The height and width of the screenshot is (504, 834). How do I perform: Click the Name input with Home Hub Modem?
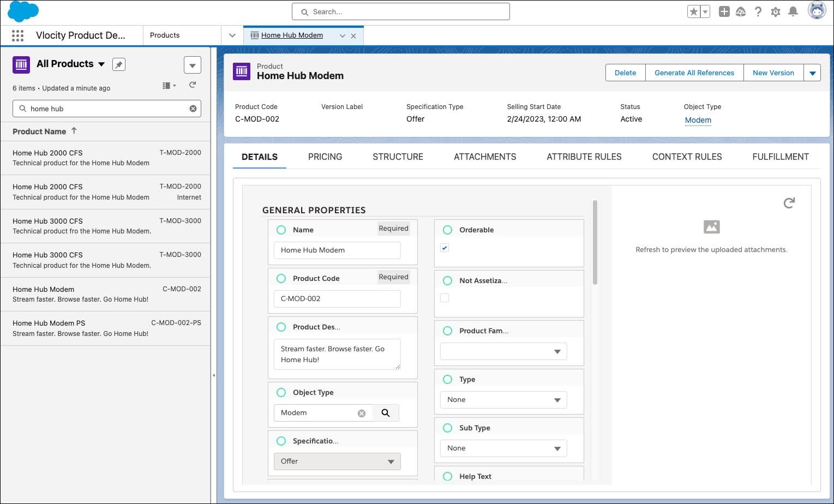pyautogui.click(x=337, y=250)
